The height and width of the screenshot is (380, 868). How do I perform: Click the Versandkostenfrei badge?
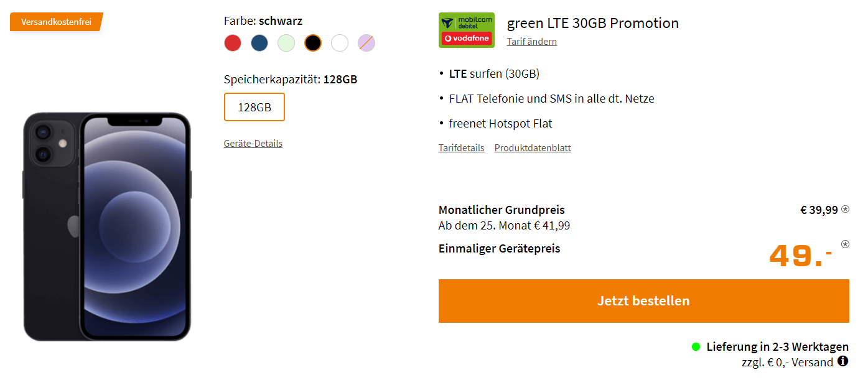pyautogui.click(x=56, y=22)
